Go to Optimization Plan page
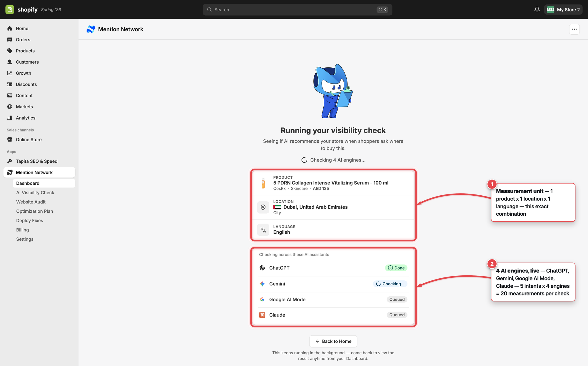588x366 pixels. pyautogui.click(x=35, y=211)
